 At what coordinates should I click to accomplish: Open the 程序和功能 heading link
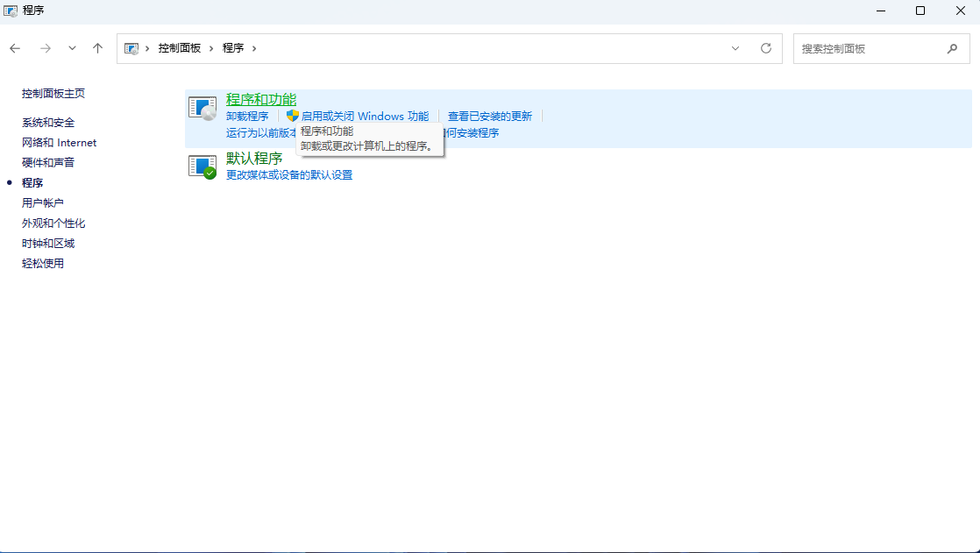click(x=261, y=99)
